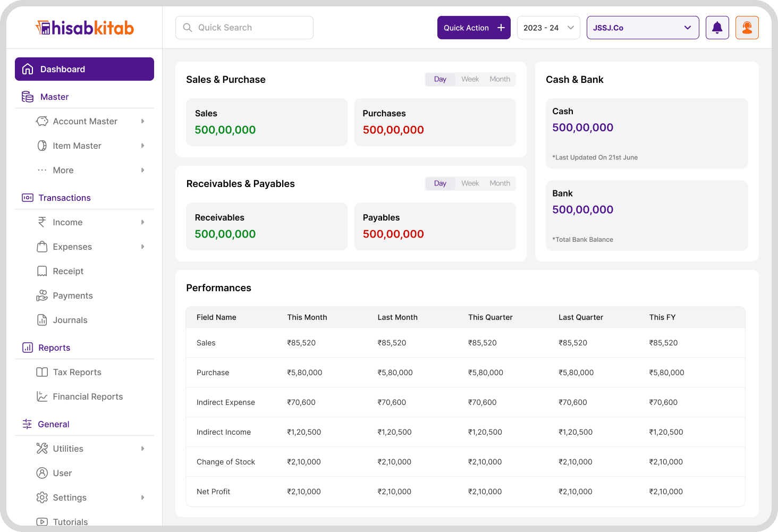Open the Receivables amount card

click(267, 226)
